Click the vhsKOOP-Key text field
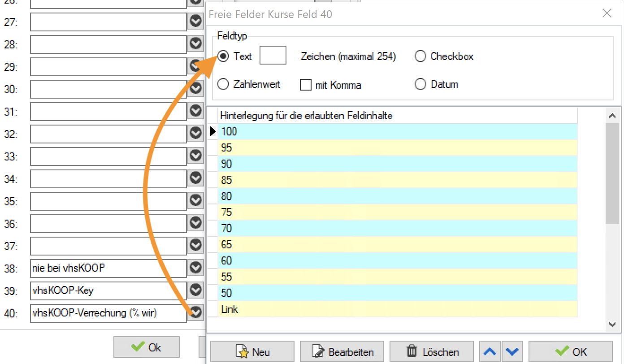624x364 pixels. (108, 291)
